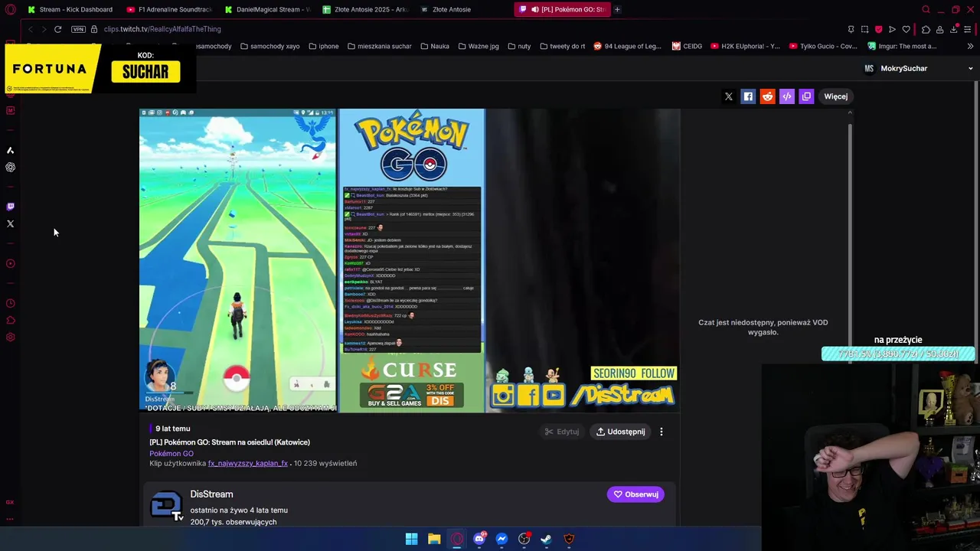
Task: Share the clip on Facebook
Action: [748, 96]
